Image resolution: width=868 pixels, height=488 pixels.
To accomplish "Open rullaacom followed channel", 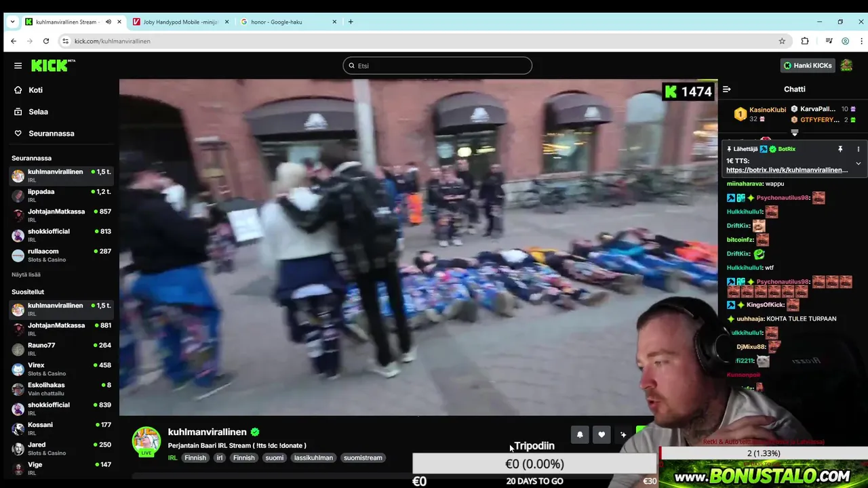I will click(61, 255).
